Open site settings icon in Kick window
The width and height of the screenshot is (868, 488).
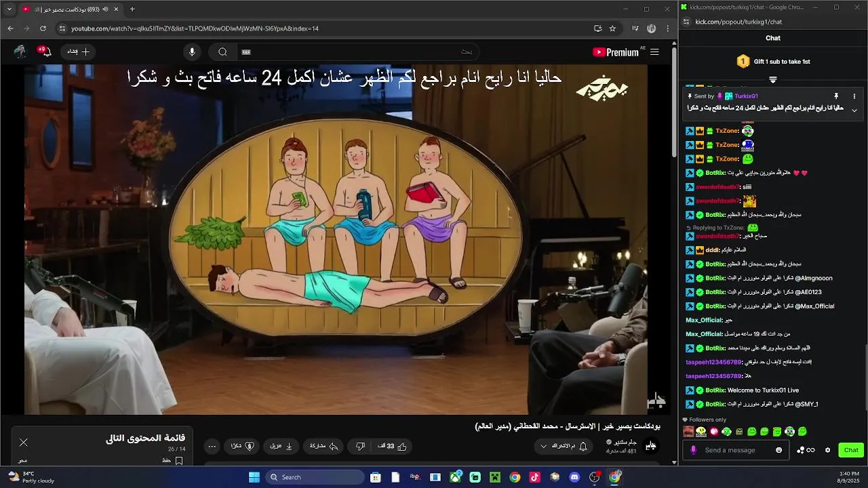[x=686, y=22]
